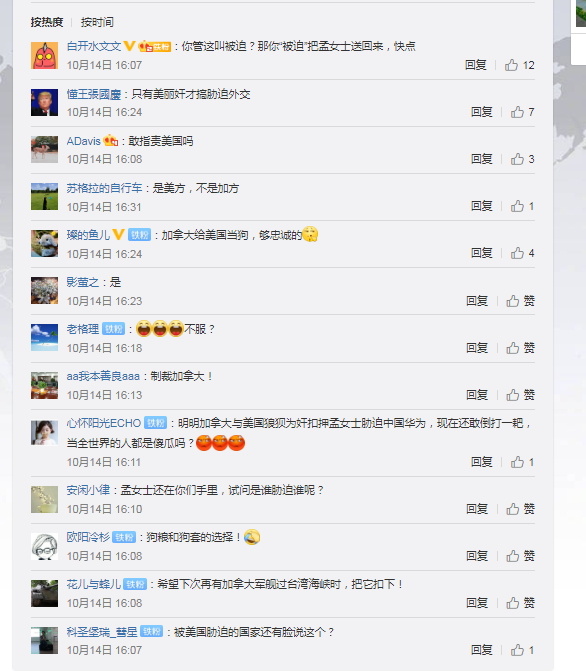Click thumbs-up on 懂王張國慶's comment
Screen dimensions: 586x671
pyautogui.click(x=522, y=112)
